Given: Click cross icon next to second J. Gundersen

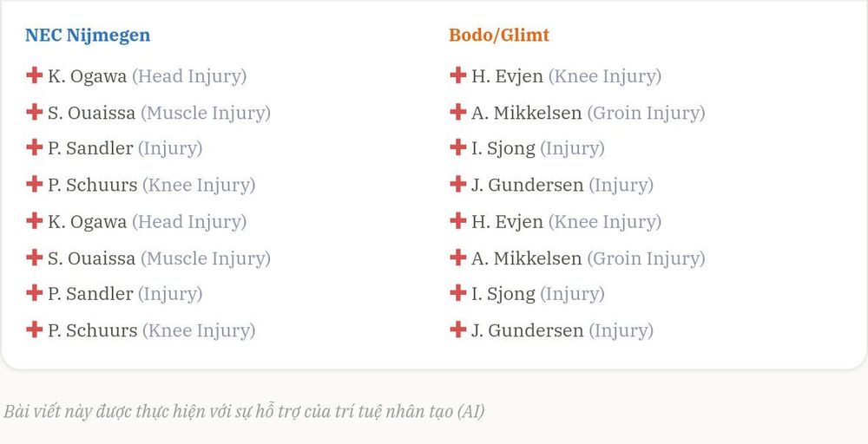Looking at the screenshot, I should click(x=457, y=330).
